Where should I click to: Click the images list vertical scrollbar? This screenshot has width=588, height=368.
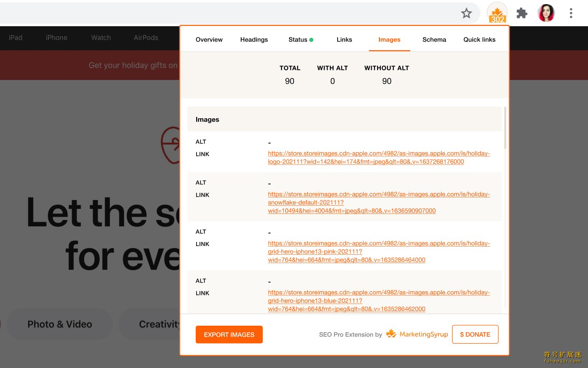[x=506, y=129]
